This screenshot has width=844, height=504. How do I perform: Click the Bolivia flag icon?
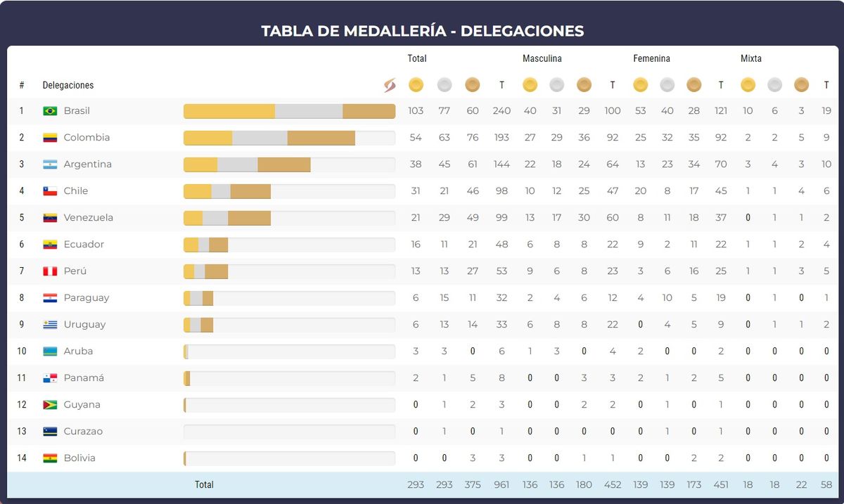coord(50,458)
